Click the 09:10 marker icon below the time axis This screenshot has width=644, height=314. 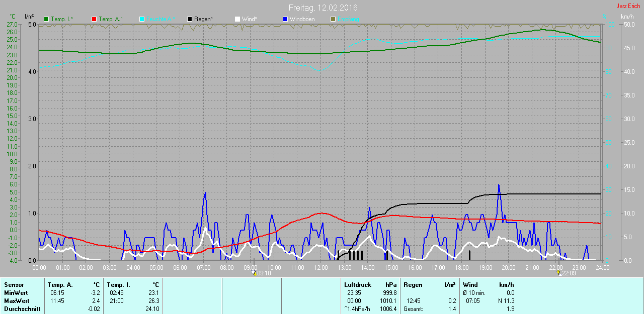[254, 273]
